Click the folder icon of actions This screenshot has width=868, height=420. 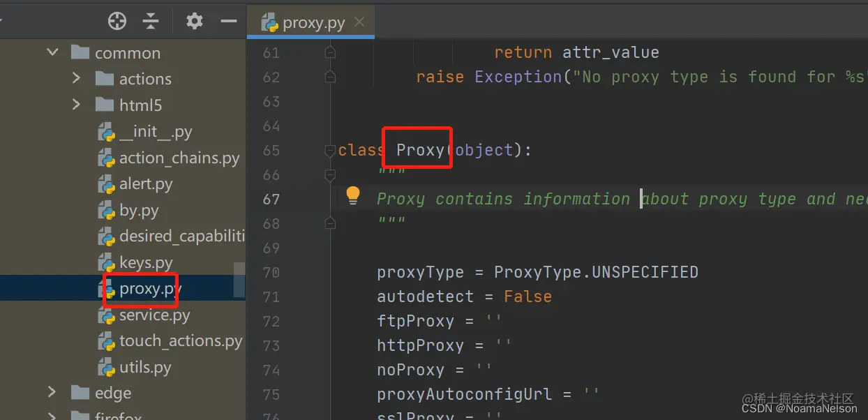point(105,78)
